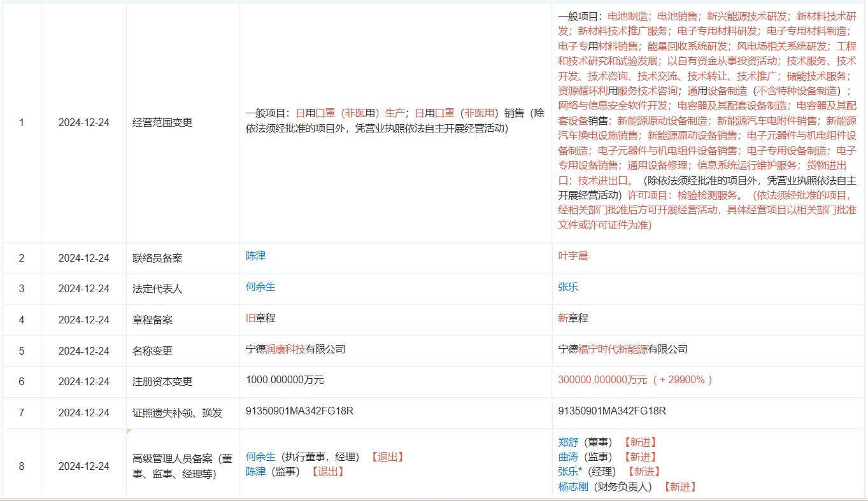Select 【退出】 tag next to 何余生
This screenshot has width=868, height=501.
(x=387, y=457)
